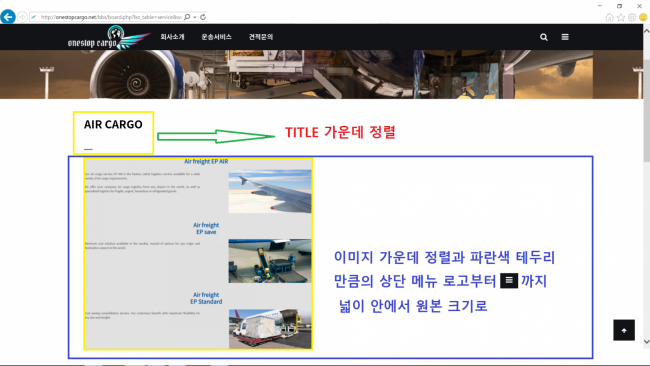Click the browser back arrow button
650x366 pixels.
8,17
